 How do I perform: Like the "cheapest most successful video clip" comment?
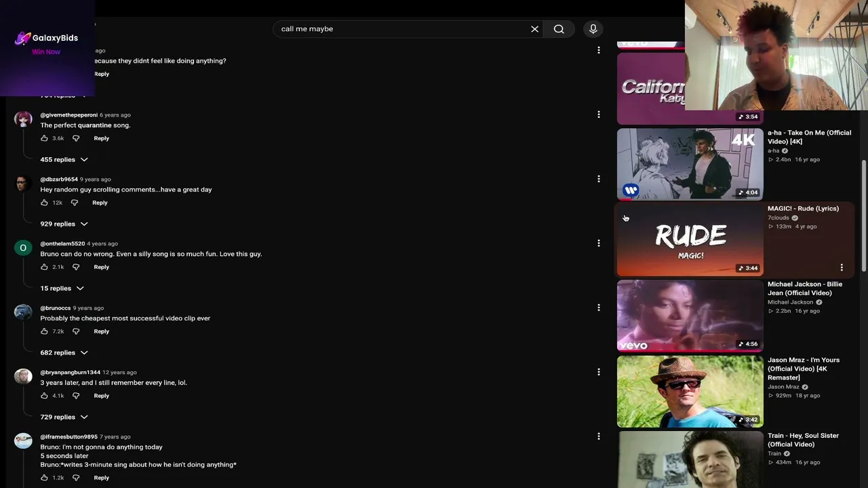click(x=44, y=331)
